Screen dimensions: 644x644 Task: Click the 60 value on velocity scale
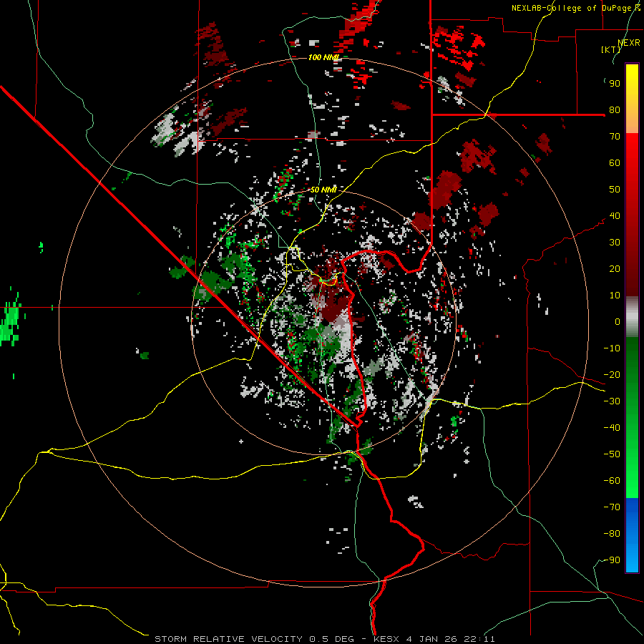click(615, 163)
